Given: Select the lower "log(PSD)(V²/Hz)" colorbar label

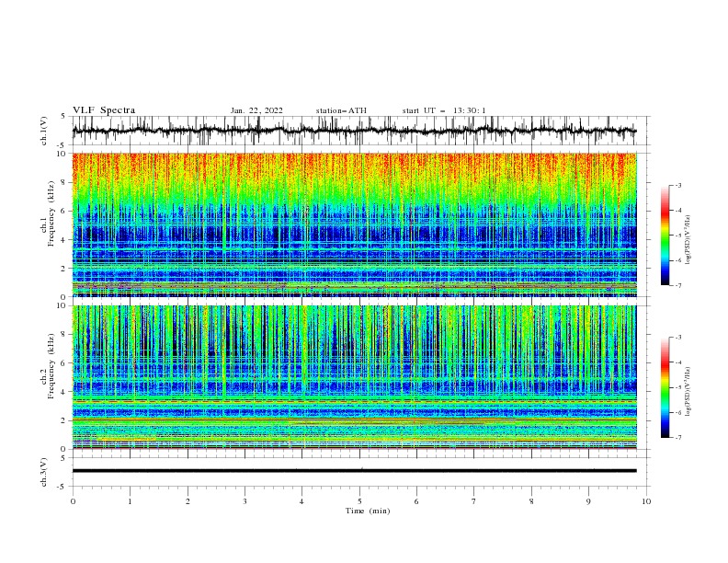Looking at the screenshot, I should click(x=688, y=391).
